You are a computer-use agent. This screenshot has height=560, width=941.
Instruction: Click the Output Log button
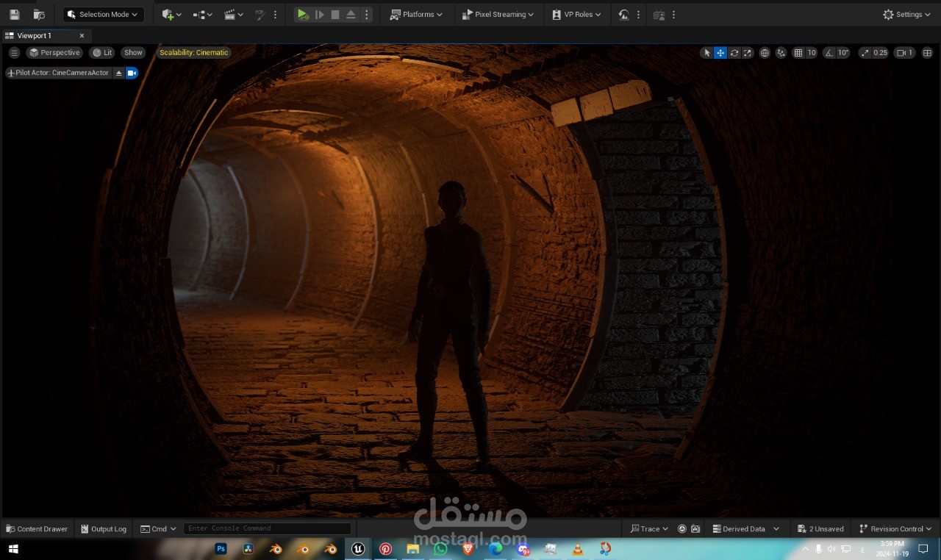[x=104, y=528]
